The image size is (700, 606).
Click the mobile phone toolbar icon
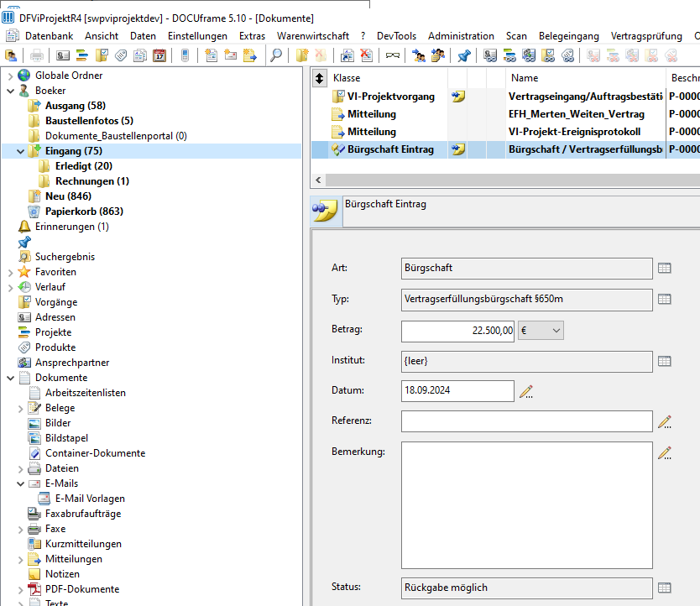pos(185,56)
